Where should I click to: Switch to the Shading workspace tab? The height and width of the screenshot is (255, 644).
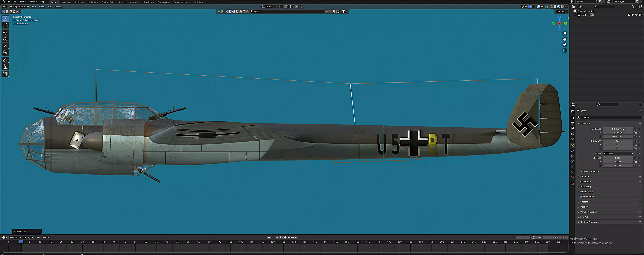tap(122, 2)
